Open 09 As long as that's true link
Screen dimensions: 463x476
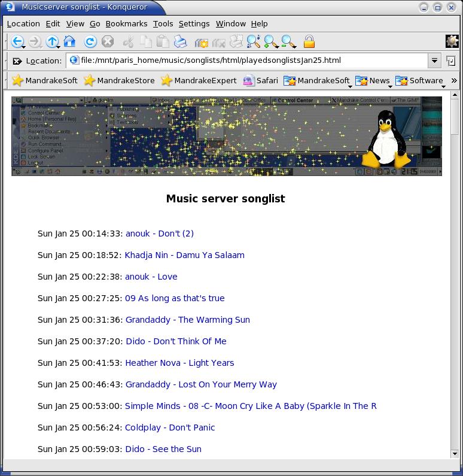click(175, 298)
